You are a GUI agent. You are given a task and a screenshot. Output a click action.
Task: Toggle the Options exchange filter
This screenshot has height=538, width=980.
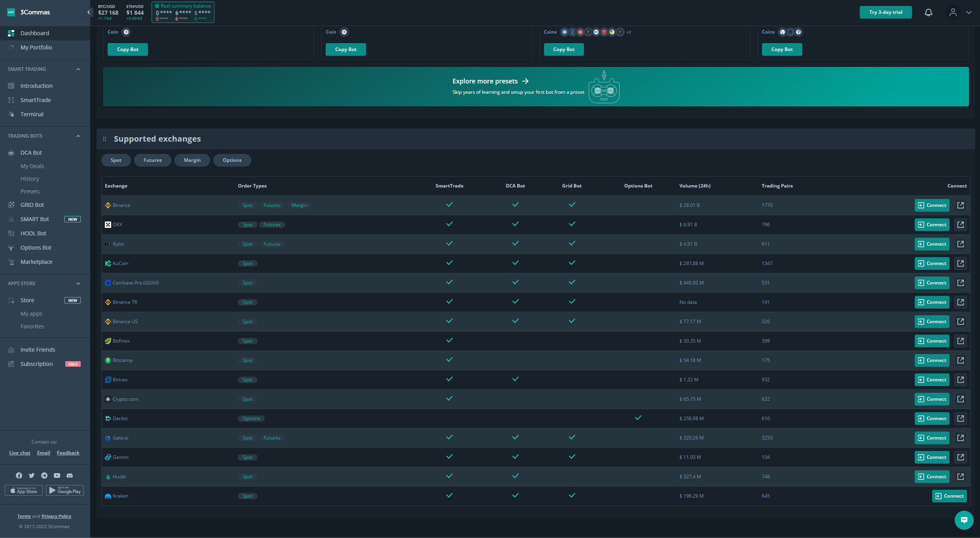[232, 160]
